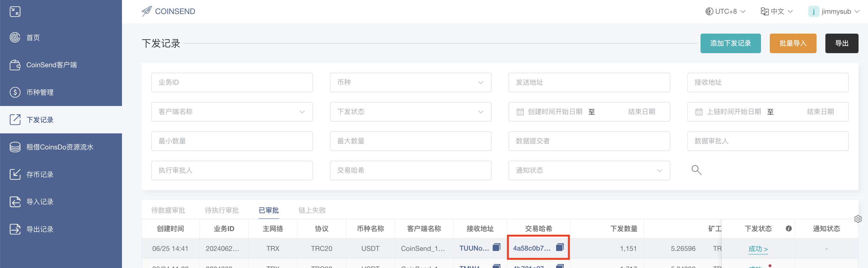
Task: Click the 添加下发记录 button
Action: pos(730,43)
